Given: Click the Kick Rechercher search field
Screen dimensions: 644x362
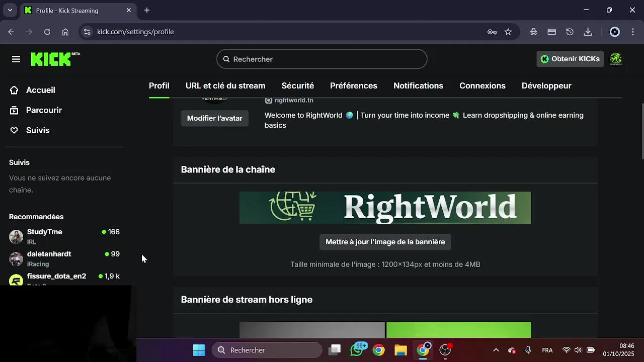Looking at the screenshot, I should click(x=322, y=59).
